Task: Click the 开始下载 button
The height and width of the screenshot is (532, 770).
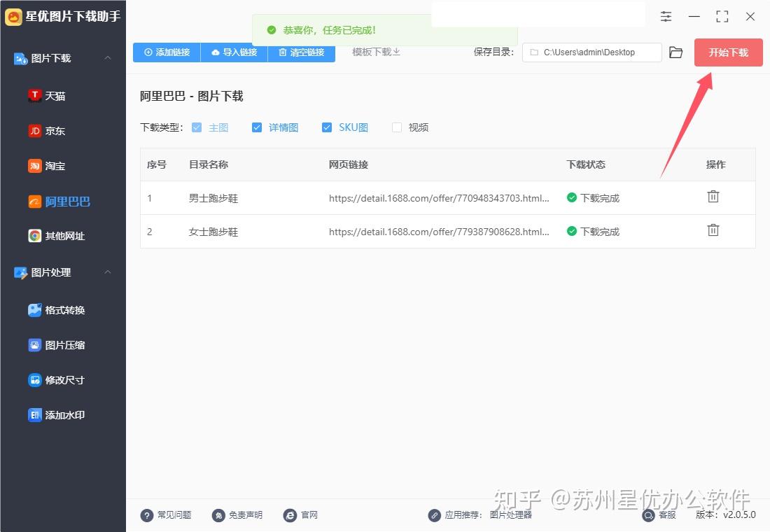Action: pos(728,52)
